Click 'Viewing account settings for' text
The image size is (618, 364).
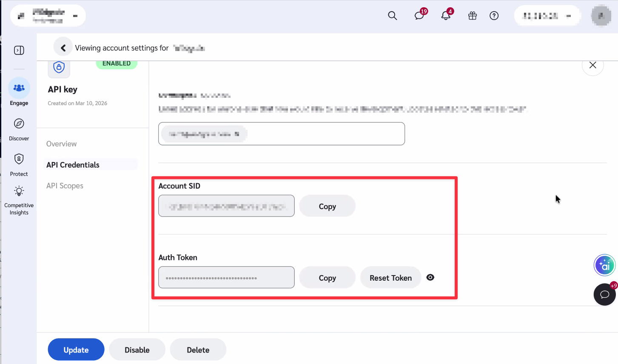pyautogui.click(x=122, y=48)
